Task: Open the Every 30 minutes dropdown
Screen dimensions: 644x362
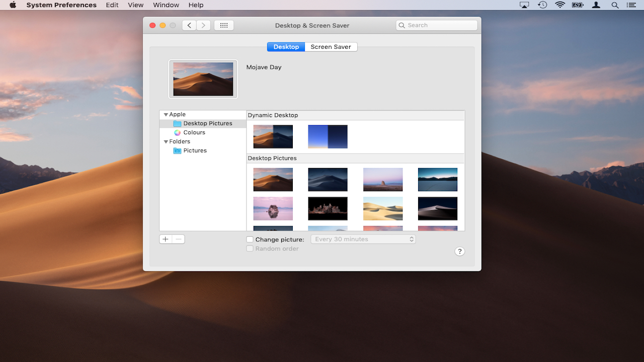Action: (363, 239)
